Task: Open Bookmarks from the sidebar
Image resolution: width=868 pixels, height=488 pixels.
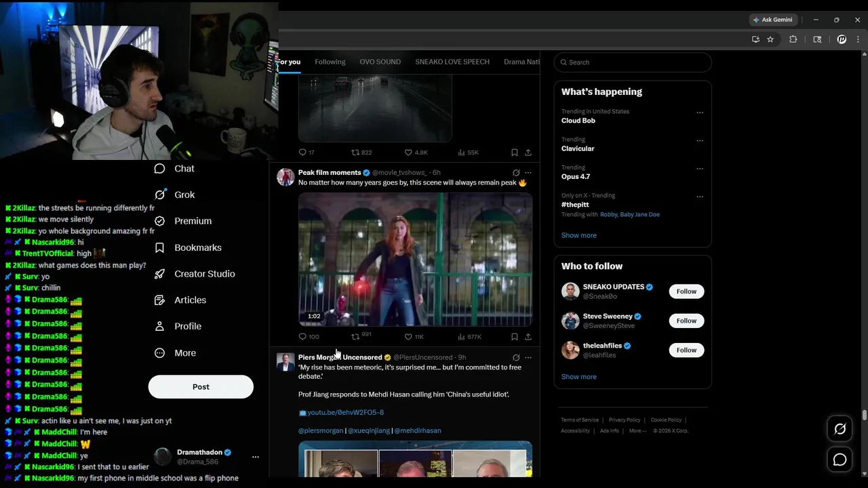Action: (188, 247)
